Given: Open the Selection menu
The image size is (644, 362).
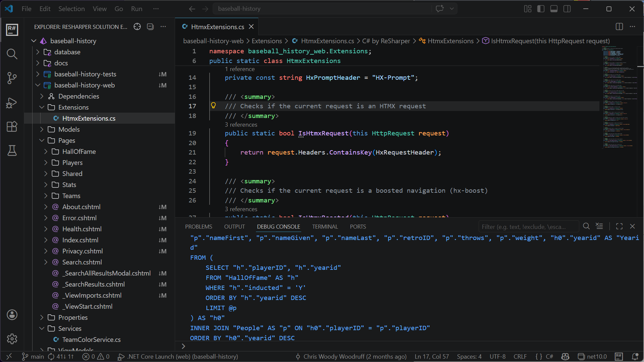Looking at the screenshot, I should 71,9.
